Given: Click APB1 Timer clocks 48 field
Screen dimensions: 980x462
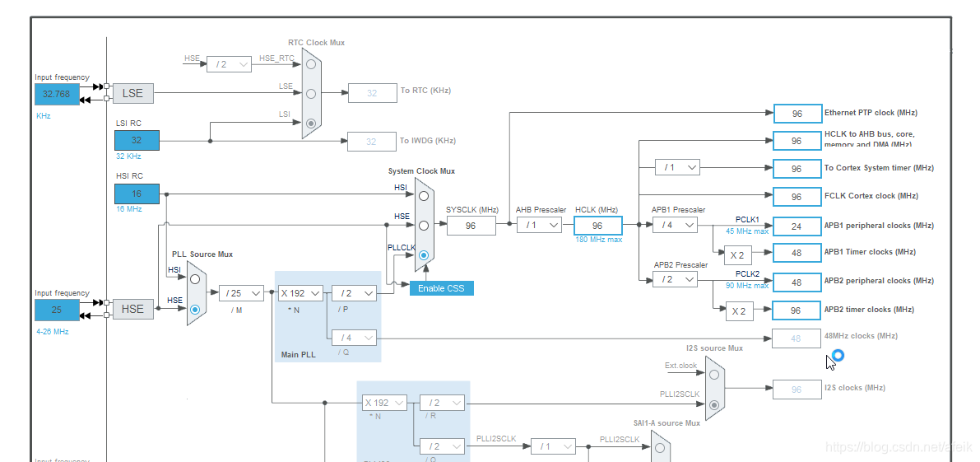Looking at the screenshot, I should pyautogui.click(x=797, y=253).
